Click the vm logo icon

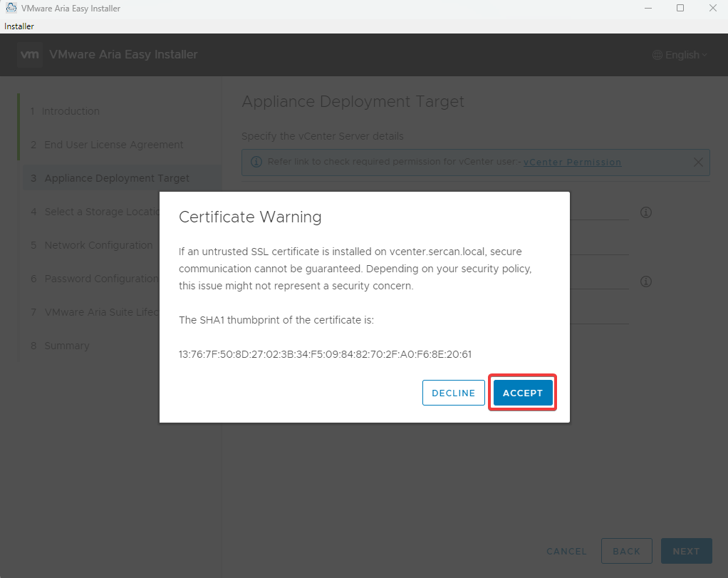30,54
